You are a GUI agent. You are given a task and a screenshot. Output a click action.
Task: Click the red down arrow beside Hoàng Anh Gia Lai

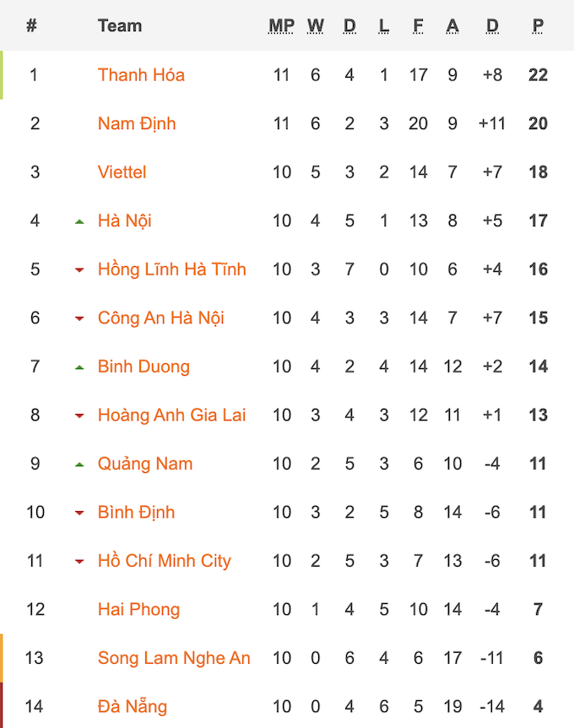[x=79, y=416]
